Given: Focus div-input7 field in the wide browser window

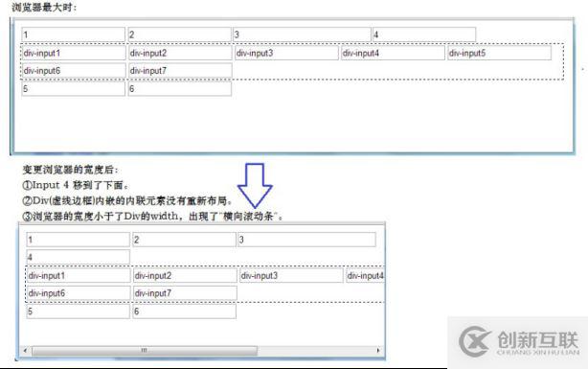Looking at the screenshot, I should (x=180, y=71).
